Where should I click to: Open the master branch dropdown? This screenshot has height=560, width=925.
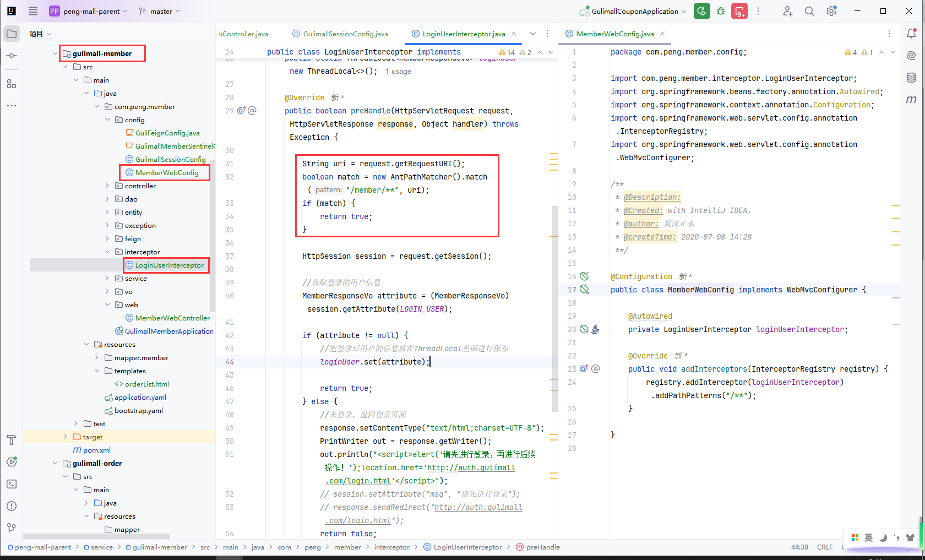[160, 11]
